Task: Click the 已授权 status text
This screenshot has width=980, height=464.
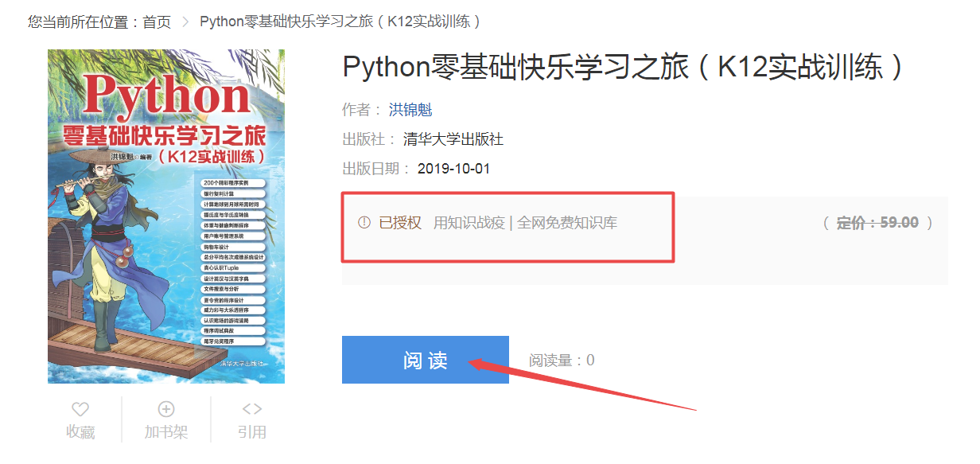Action: pos(400,223)
